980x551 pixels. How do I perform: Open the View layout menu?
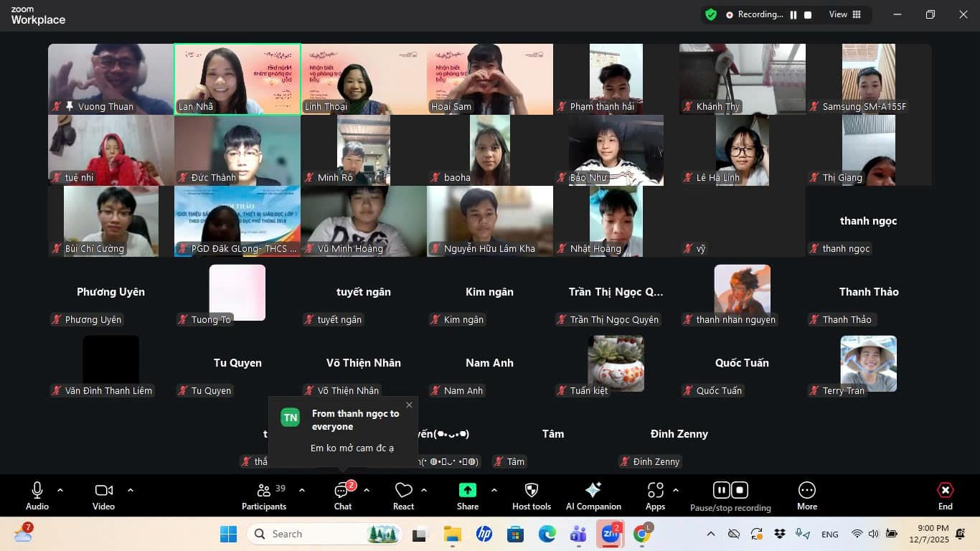[845, 14]
